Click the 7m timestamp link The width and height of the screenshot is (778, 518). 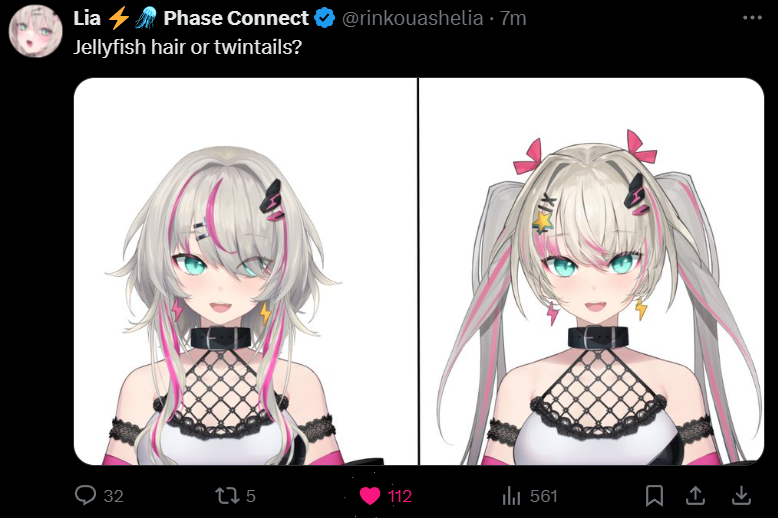[x=513, y=18]
